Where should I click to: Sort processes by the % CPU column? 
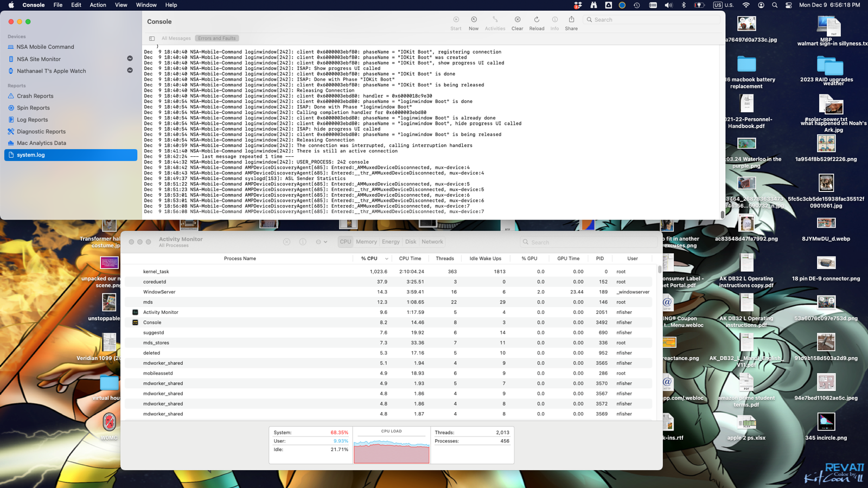(x=369, y=259)
